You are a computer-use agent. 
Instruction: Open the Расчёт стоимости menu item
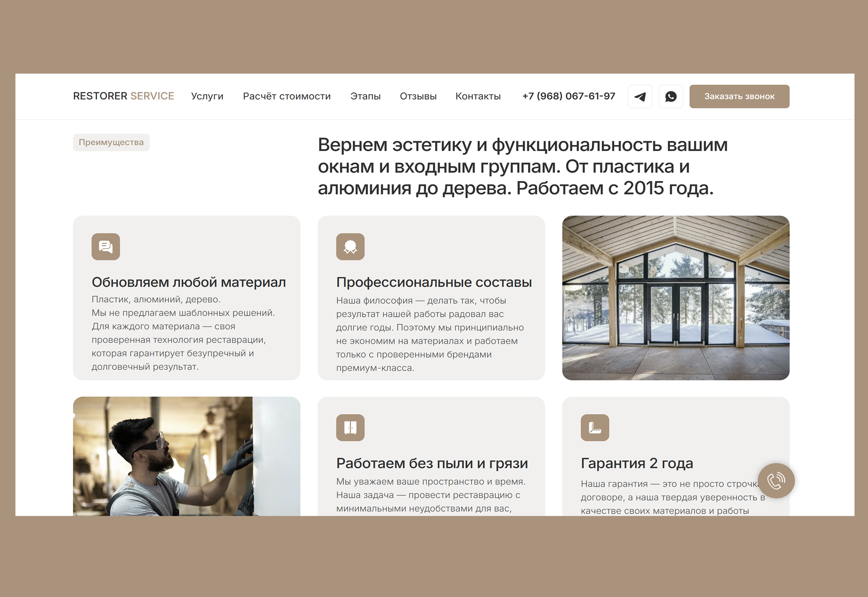pyautogui.click(x=287, y=96)
